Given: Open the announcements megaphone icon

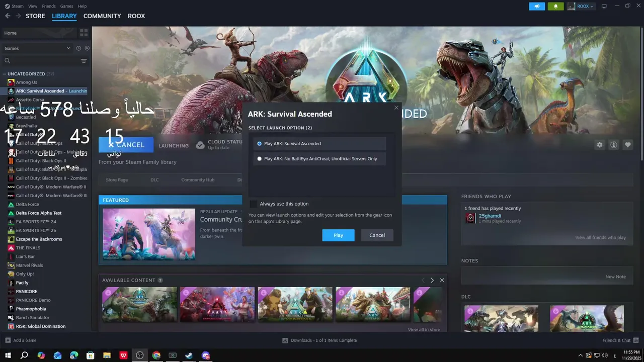Looking at the screenshot, I should (x=537, y=6).
